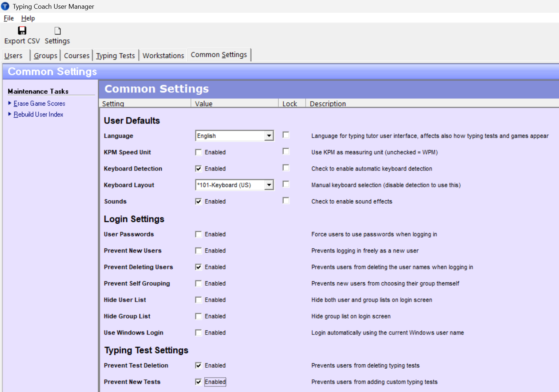Screen dimensions: 559x392
Task: Lock the KPM Speed Unit setting
Action: tap(286, 152)
